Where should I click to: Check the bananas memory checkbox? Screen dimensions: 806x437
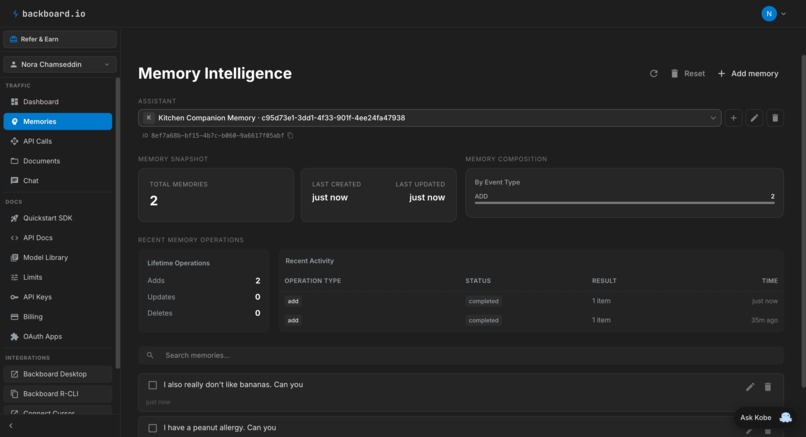click(153, 385)
